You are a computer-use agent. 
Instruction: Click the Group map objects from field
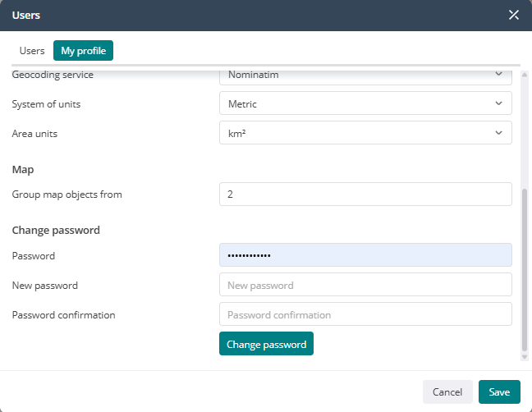click(x=365, y=195)
